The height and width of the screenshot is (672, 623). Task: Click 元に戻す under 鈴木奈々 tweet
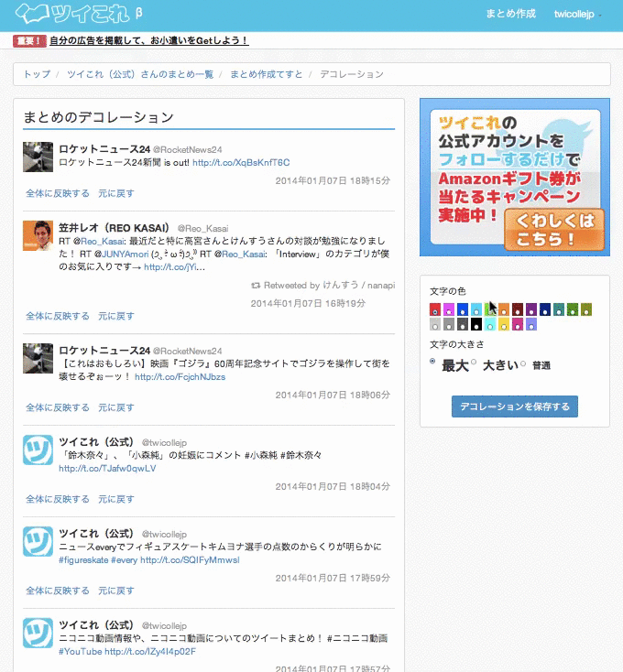point(116,499)
